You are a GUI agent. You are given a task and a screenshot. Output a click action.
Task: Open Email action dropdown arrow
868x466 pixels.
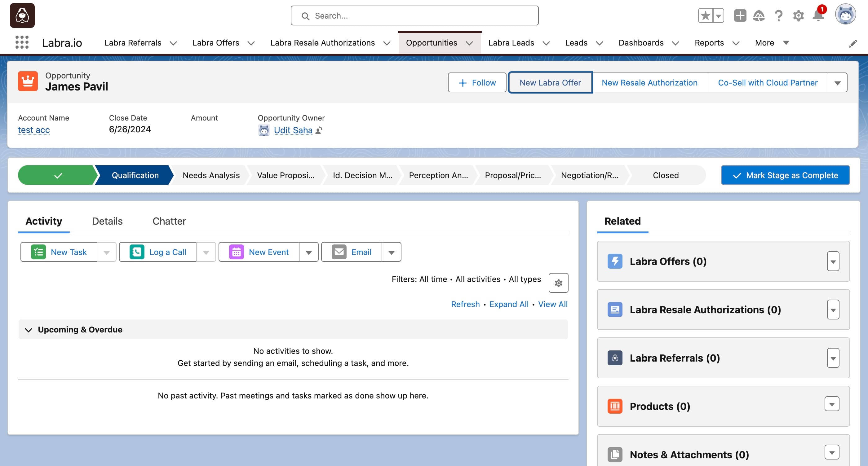391,252
